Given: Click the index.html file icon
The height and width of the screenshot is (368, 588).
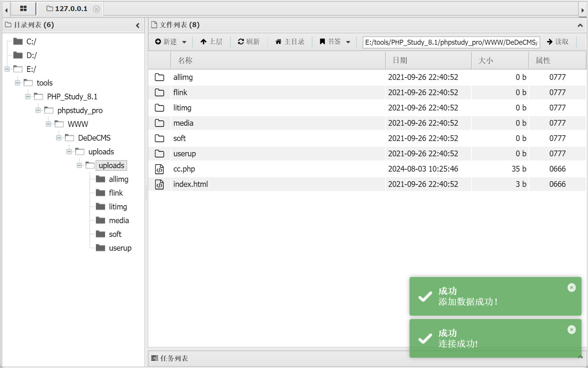Looking at the screenshot, I should point(159,184).
